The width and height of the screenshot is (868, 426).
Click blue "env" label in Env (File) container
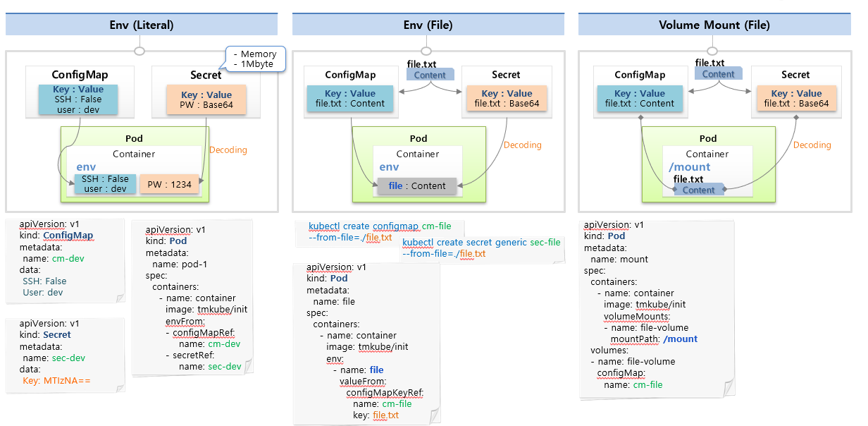(390, 167)
